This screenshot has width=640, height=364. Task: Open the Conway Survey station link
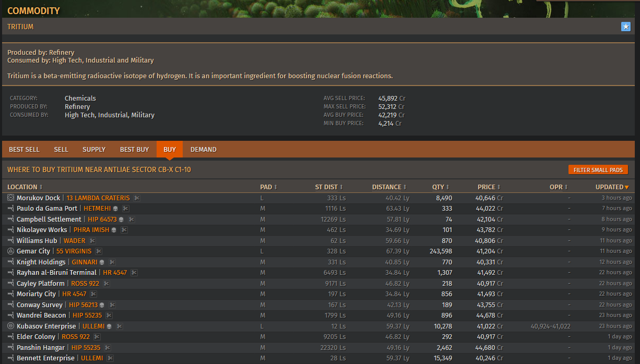40,305
